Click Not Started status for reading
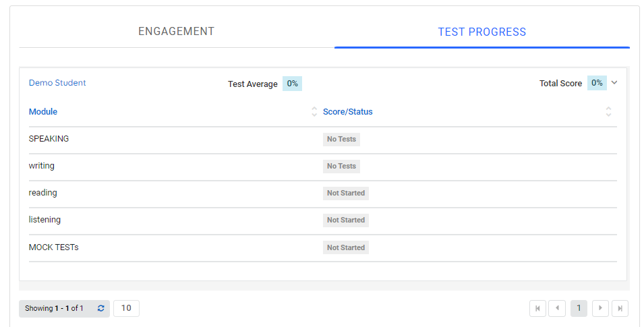Image resolution: width=644 pixels, height=327 pixels. pyautogui.click(x=346, y=193)
